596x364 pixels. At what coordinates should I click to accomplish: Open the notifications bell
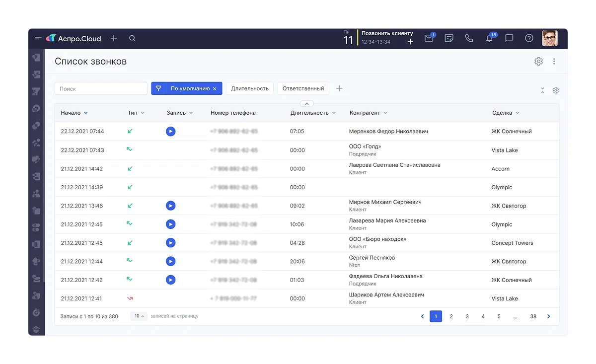(x=489, y=38)
